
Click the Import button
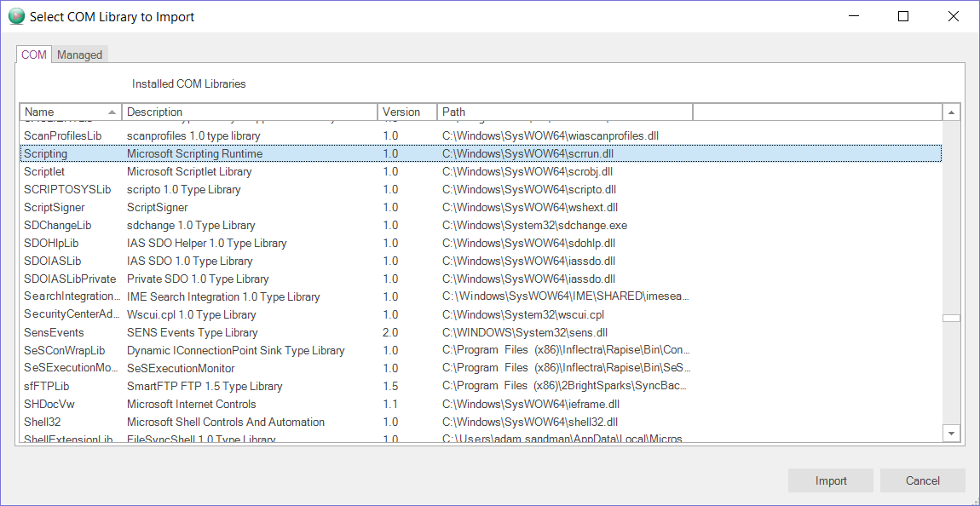[x=830, y=480]
